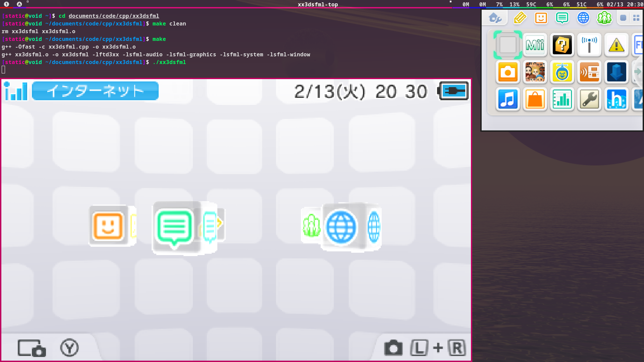The image size is (644, 362).
Task: Open Health and Safety warning tile
Action: (x=616, y=45)
